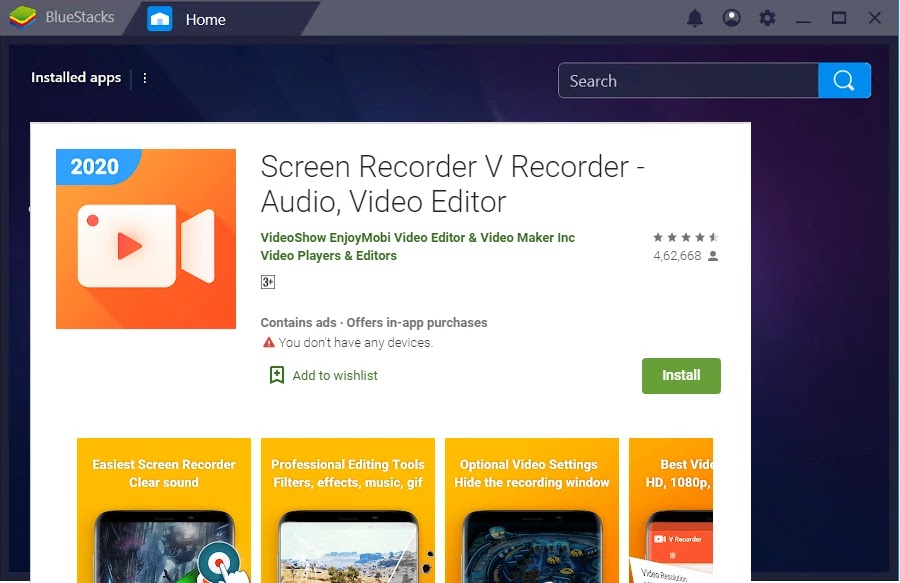Click the blue search magnifier button
This screenshot has width=900, height=583.
coord(844,80)
